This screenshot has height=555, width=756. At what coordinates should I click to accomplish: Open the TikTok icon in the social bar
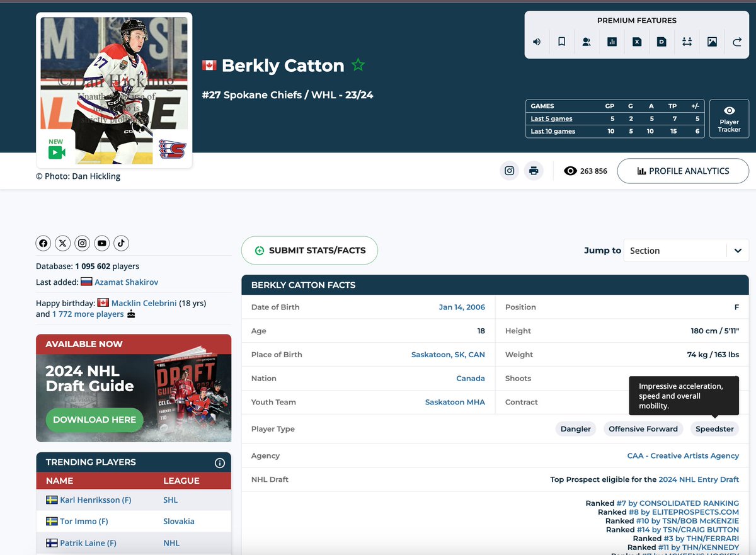(121, 243)
